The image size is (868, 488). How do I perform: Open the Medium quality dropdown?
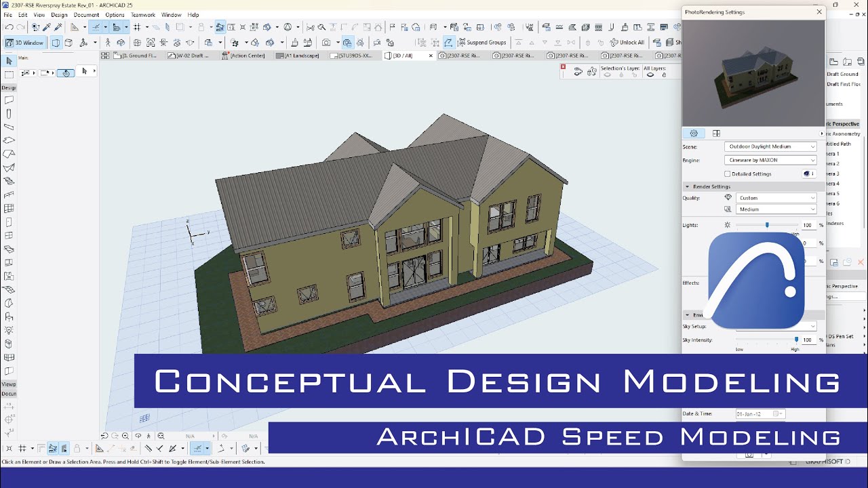tap(777, 209)
